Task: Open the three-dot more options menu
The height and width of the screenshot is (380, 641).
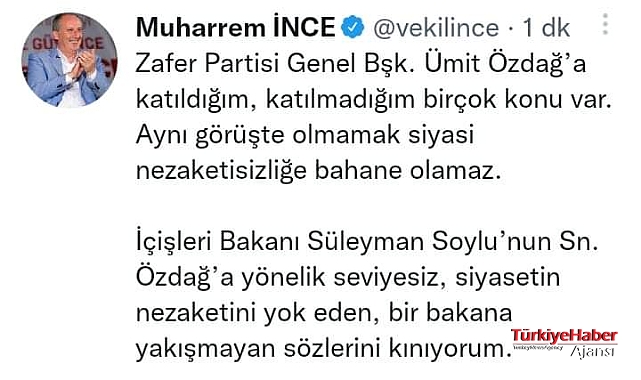Action: pyautogui.click(x=605, y=24)
